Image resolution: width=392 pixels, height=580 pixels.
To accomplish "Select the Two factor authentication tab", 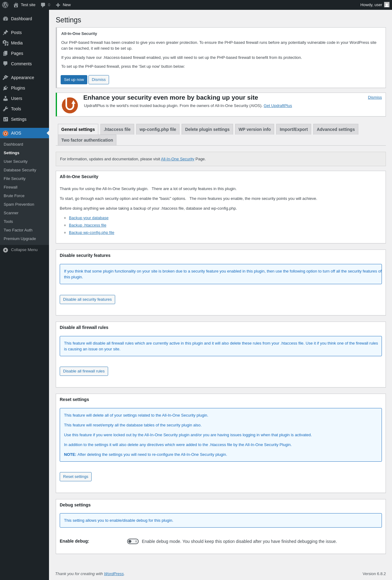I will (x=87, y=140).
